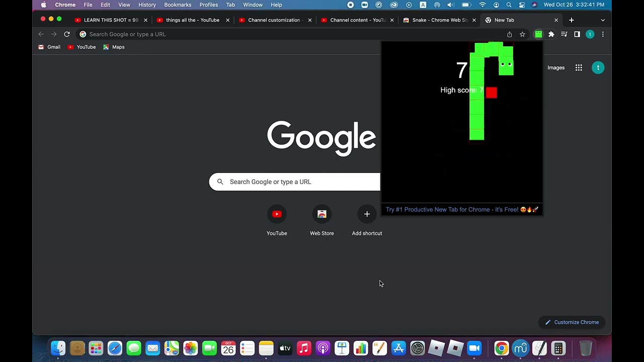This screenshot has width=644, height=362.
Task: Open the Apple menu
Action: click(x=44, y=5)
